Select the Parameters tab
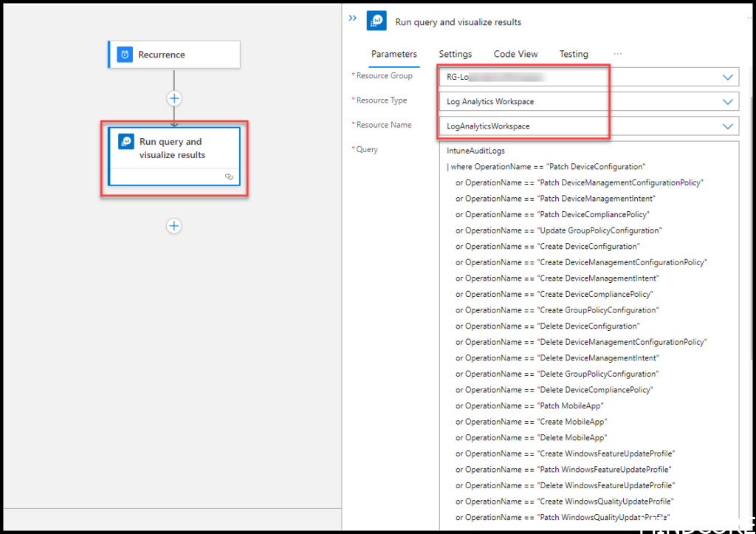The height and width of the screenshot is (534, 756). pos(394,54)
